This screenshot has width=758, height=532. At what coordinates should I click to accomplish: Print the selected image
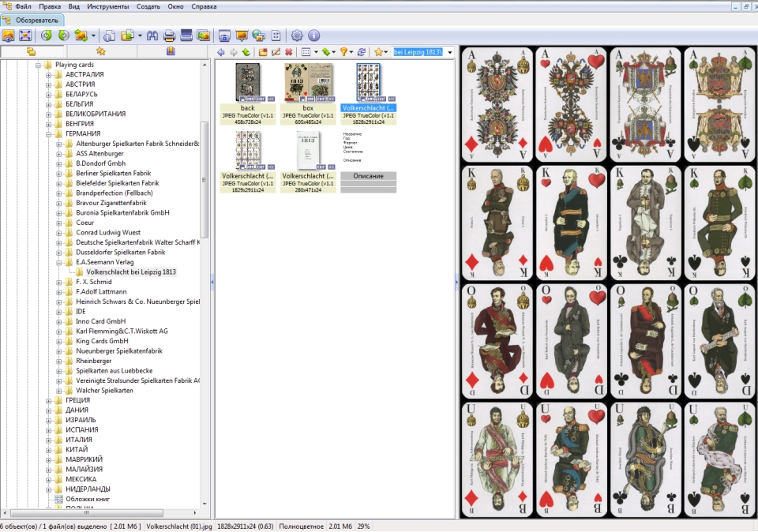click(169, 36)
